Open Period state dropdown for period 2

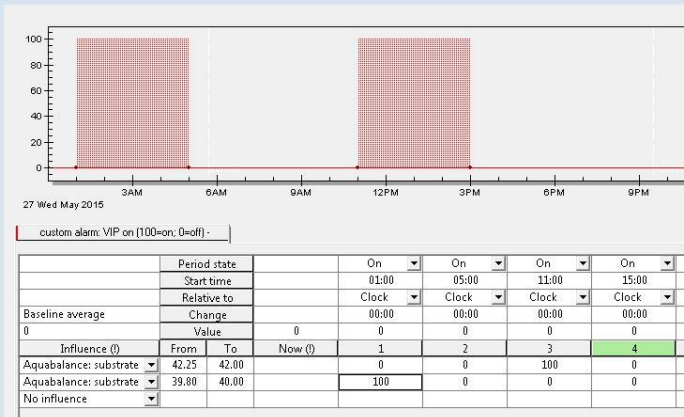[498, 263]
